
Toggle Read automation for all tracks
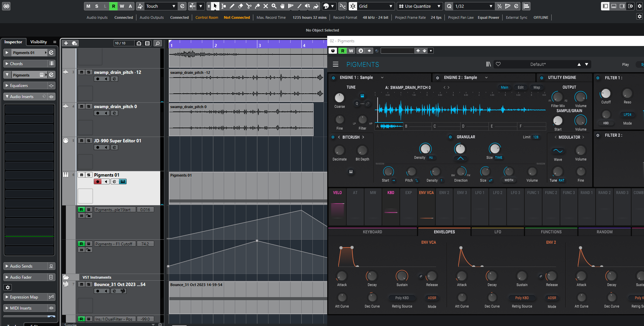point(114,6)
